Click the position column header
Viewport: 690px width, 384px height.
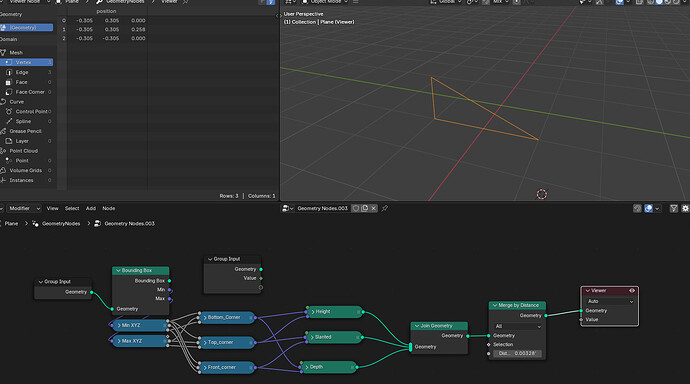(x=106, y=11)
